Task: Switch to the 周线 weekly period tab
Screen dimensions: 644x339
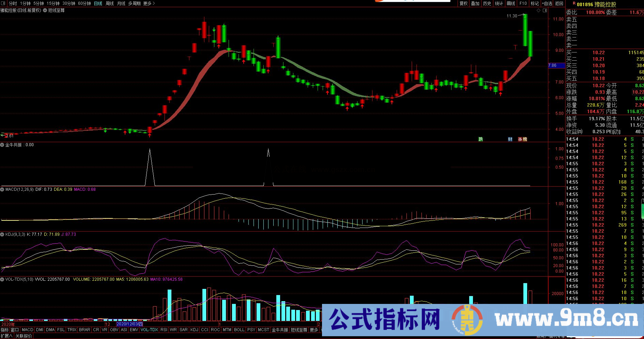Action: pos(110,3)
